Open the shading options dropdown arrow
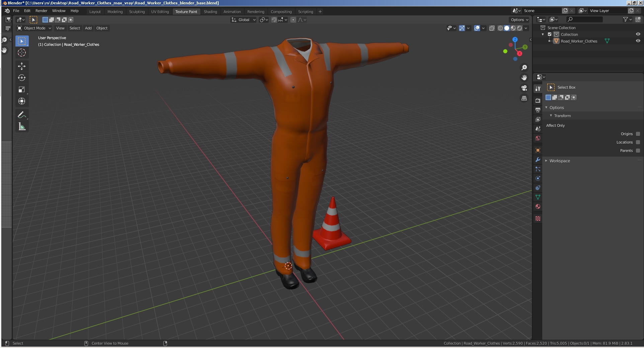644x348 pixels. pyautogui.click(x=526, y=28)
